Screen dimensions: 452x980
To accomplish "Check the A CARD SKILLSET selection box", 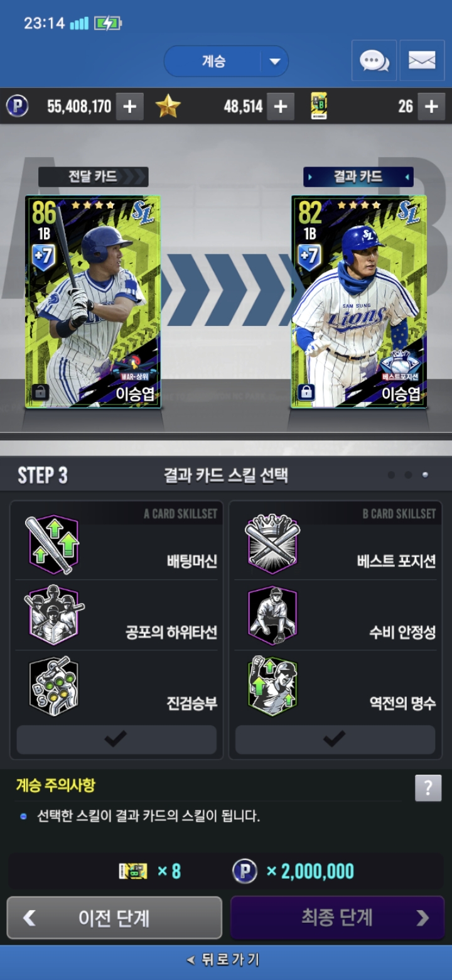I will tap(116, 739).
